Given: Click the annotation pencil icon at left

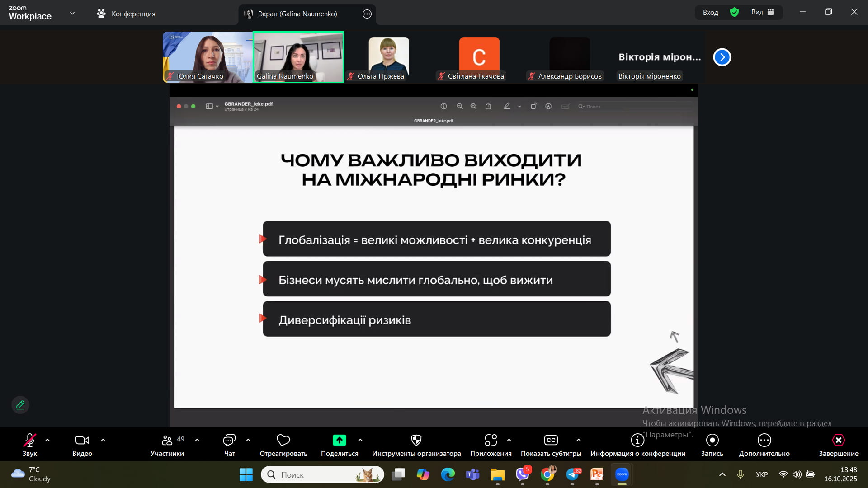Looking at the screenshot, I should click(20, 405).
